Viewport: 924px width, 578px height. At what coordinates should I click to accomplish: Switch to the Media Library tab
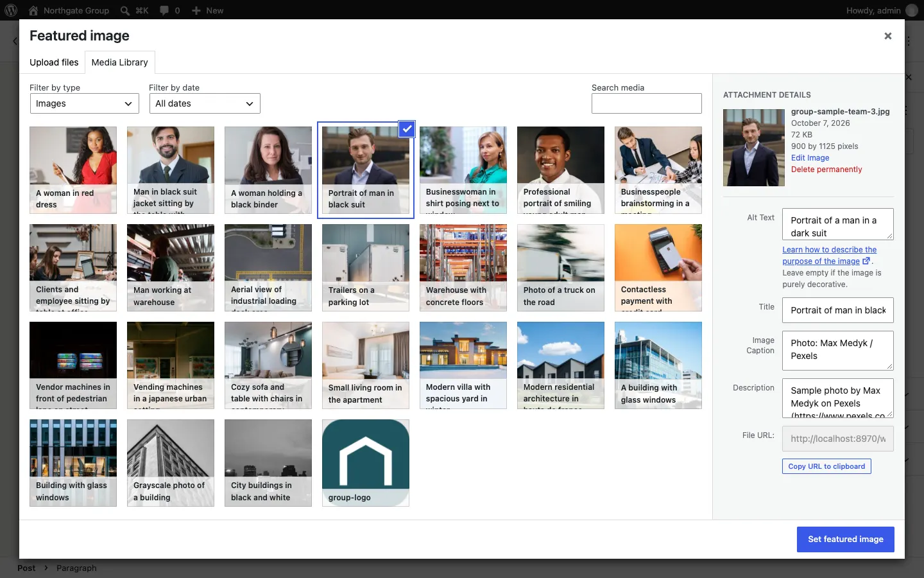coord(119,62)
